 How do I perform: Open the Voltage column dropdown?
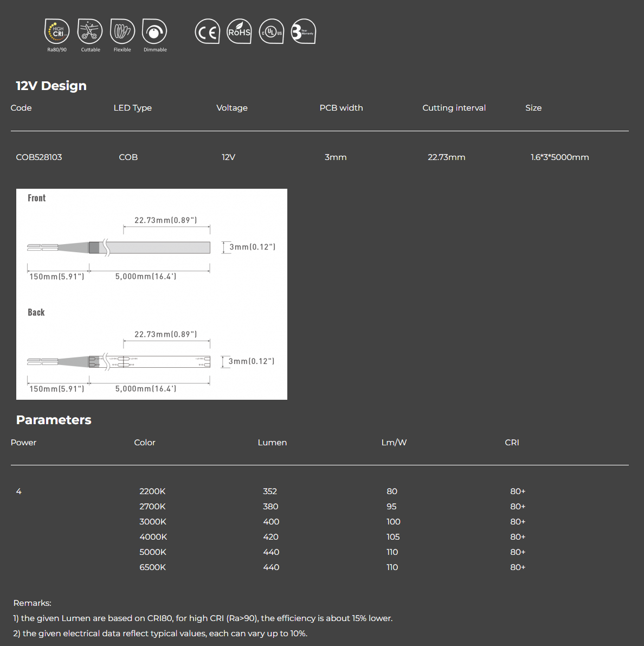coord(232,108)
